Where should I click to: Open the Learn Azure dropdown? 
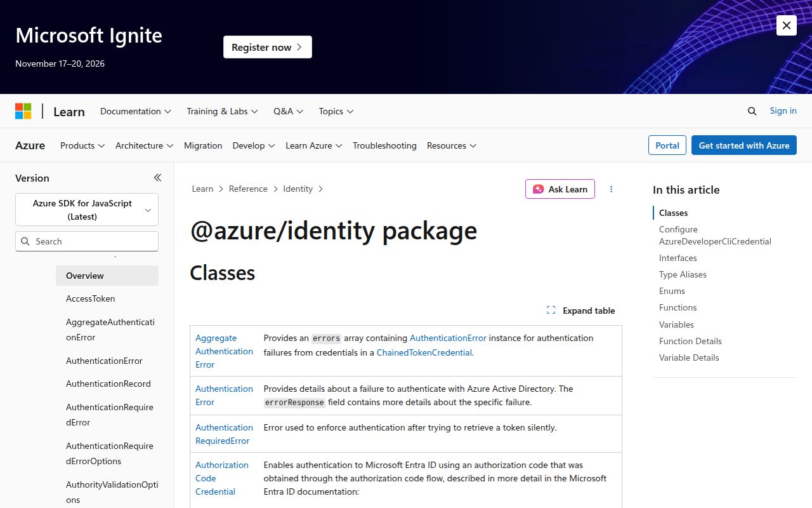[314, 145]
